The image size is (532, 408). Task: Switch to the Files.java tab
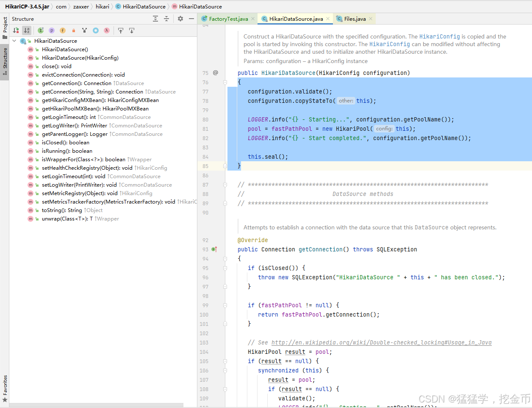[355, 19]
